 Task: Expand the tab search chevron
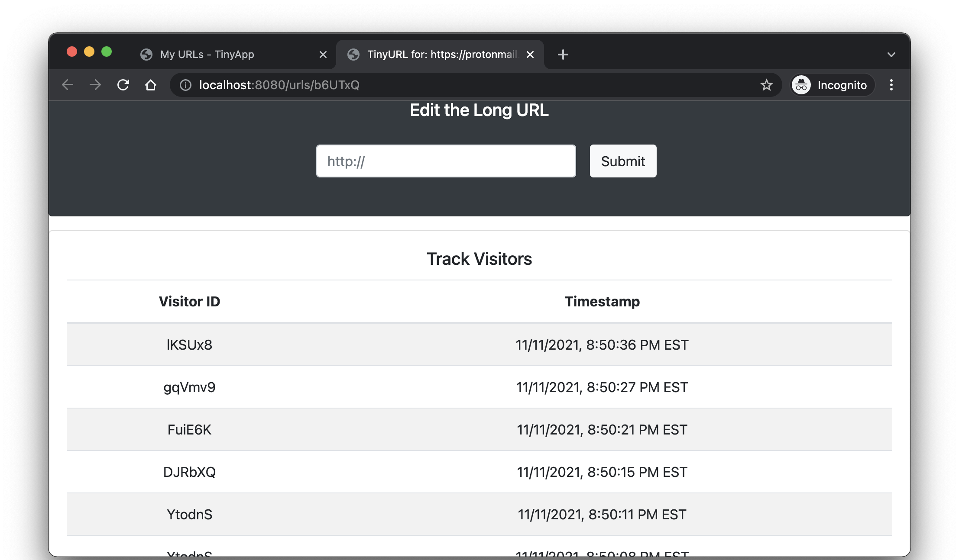[x=891, y=55]
